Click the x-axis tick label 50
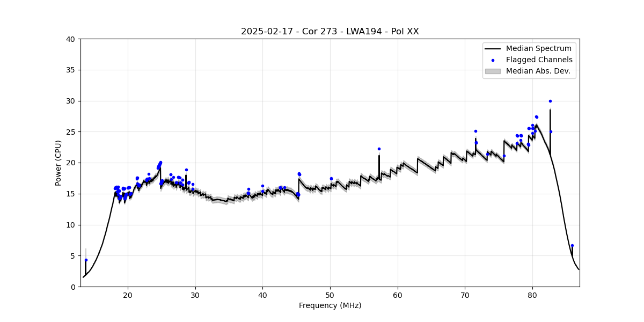The width and height of the screenshot is (644, 322). pos(330,295)
